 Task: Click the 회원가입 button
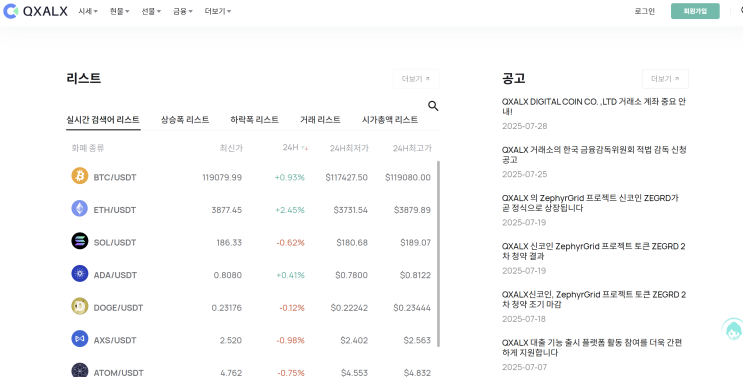pyautogui.click(x=695, y=11)
